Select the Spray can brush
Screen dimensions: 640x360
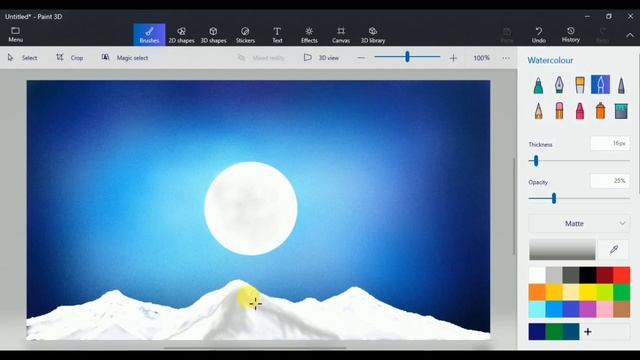tap(600, 111)
